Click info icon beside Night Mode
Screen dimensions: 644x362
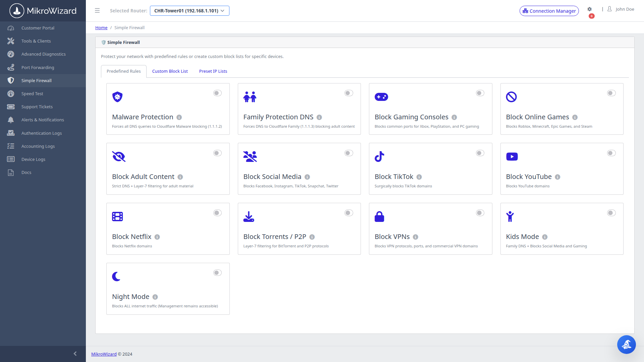coord(155,297)
